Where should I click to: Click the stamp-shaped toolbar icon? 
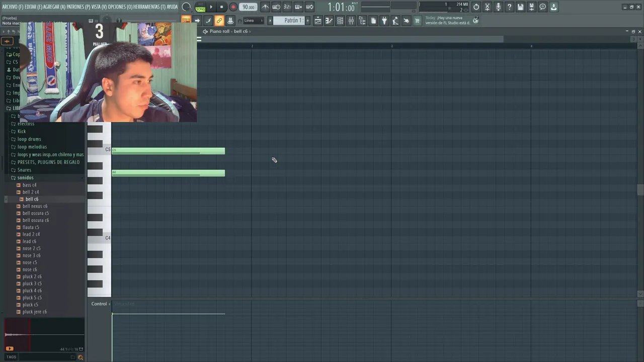[230, 21]
